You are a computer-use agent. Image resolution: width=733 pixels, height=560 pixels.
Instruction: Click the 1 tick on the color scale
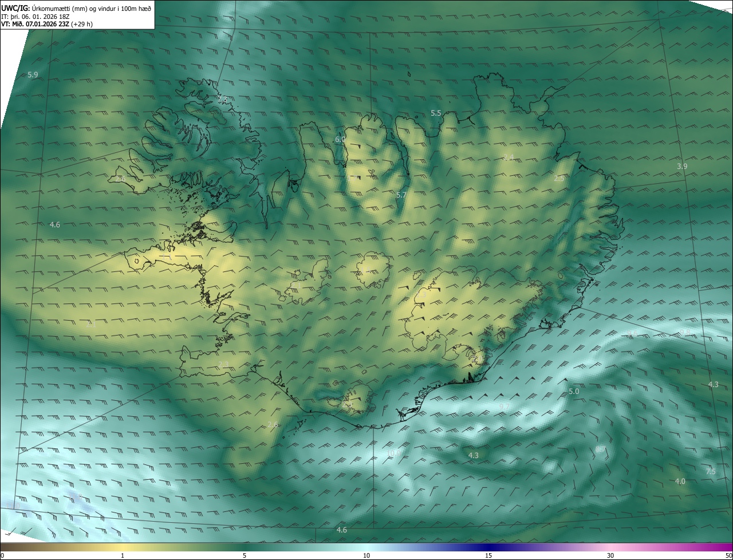coord(123,555)
